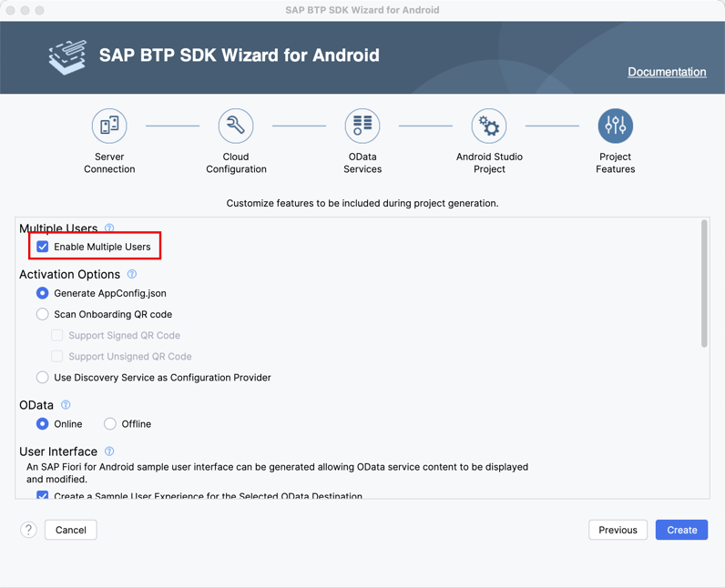Click the Project Features step label
The height and width of the screenshot is (588, 725).
616,163
